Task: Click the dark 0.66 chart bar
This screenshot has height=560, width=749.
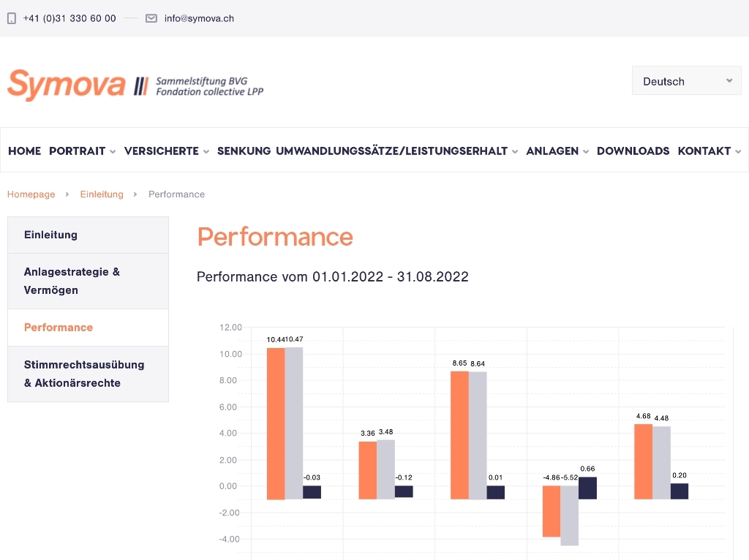Action: [587, 488]
